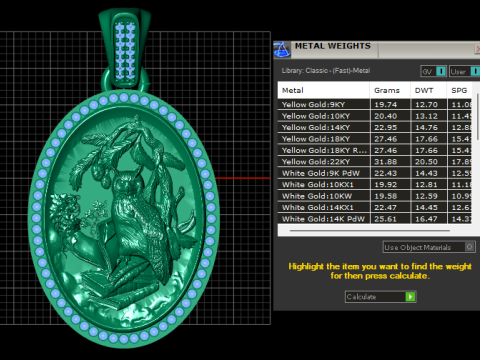
Task: Click the green play arrow beside Calculate
Action: click(x=410, y=297)
